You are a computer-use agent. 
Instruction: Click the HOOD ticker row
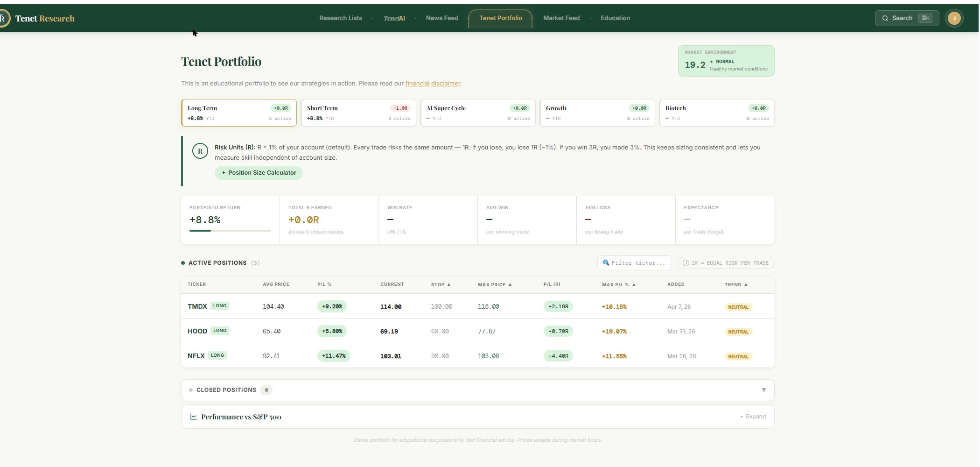pos(478,331)
